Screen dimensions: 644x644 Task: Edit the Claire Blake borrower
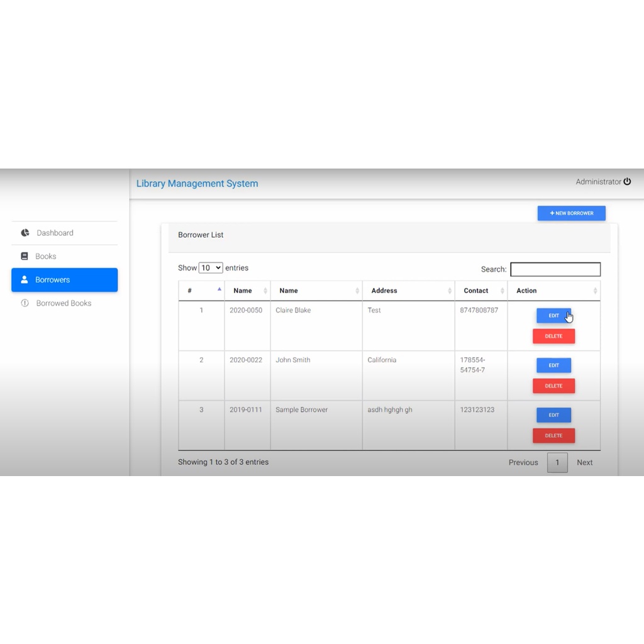pos(553,316)
